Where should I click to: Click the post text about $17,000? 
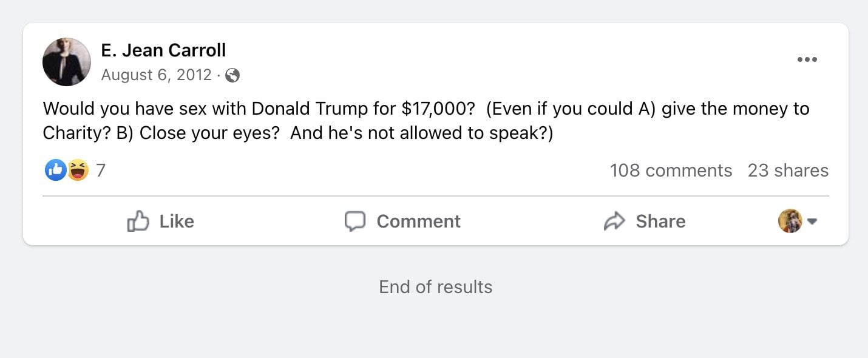(425, 121)
